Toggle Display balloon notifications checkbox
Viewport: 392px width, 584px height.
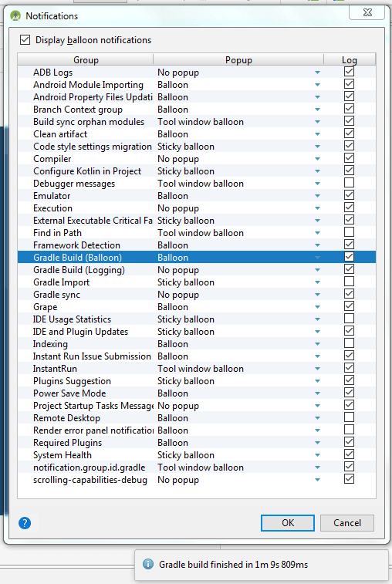(x=25, y=40)
